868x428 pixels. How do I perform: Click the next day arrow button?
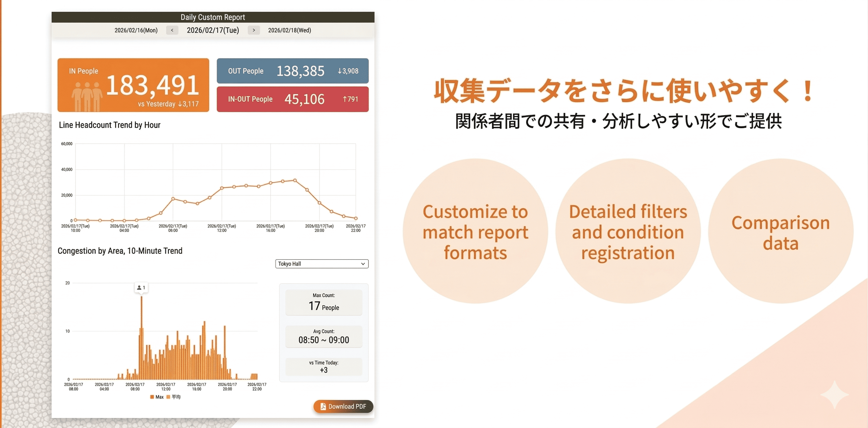point(254,30)
